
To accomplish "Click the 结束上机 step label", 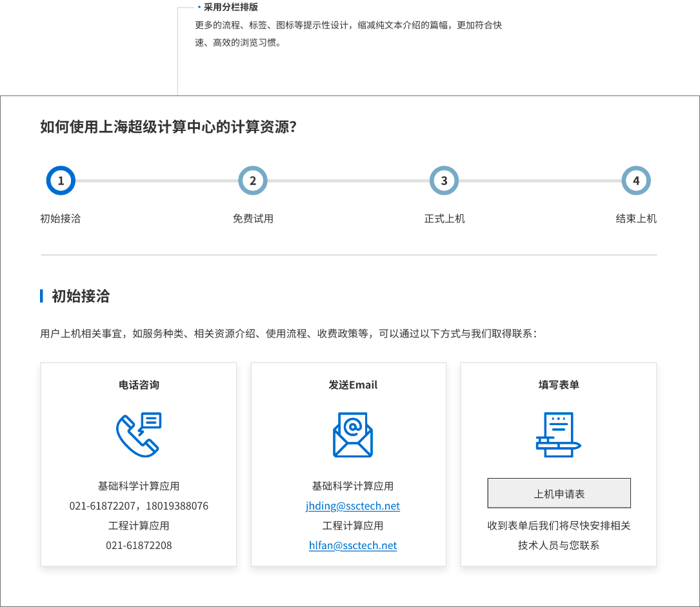I will pyautogui.click(x=636, y=219).
